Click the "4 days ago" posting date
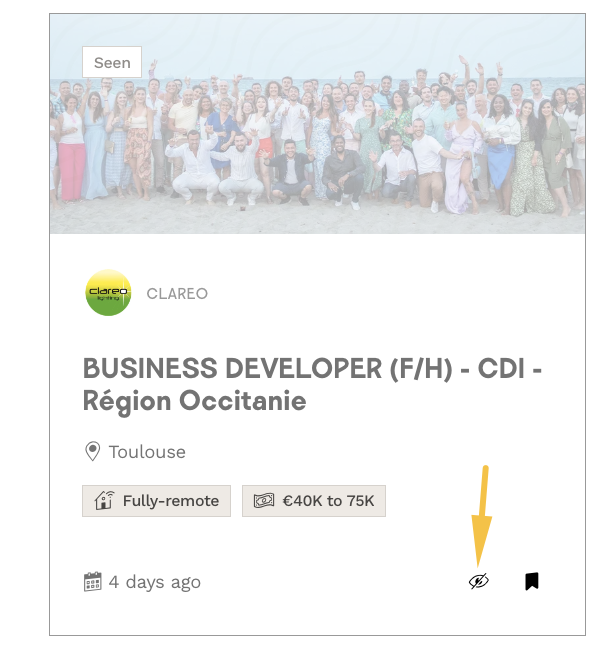 coord(154,582)
